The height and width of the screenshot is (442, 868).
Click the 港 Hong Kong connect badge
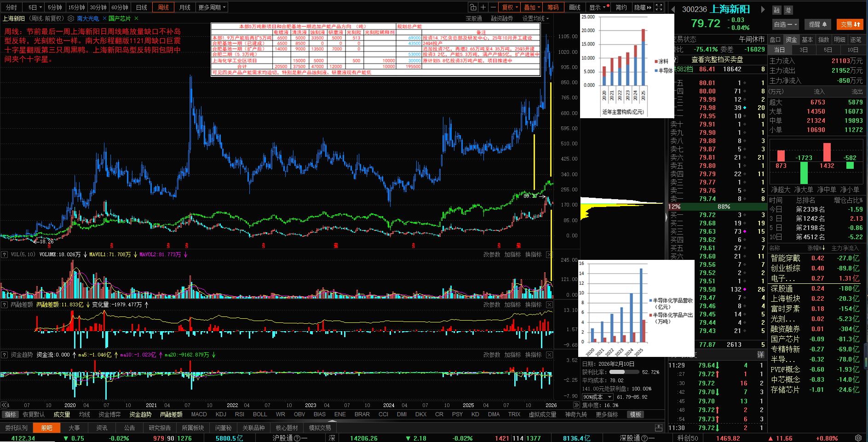point(788,10)
